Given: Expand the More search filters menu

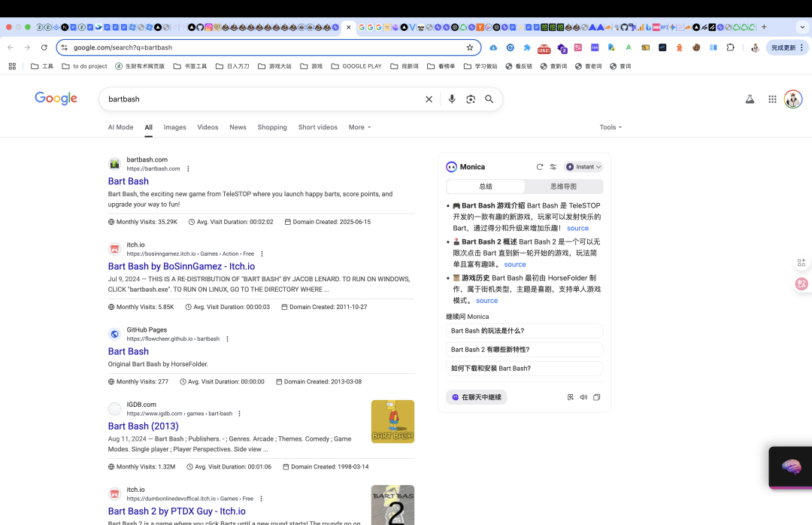Looking at the screenshot, I should (360, 127).
